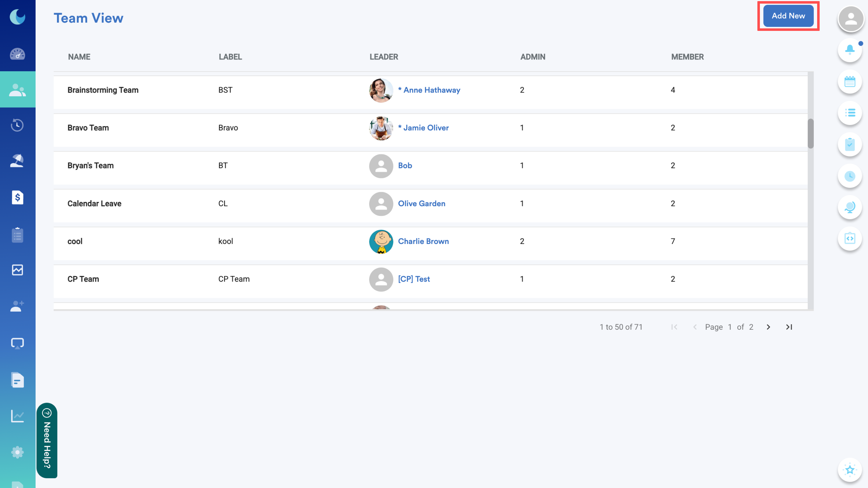The image size is (868, 488).
Task: Open the user profile avatar at top right
Action: 850,19
